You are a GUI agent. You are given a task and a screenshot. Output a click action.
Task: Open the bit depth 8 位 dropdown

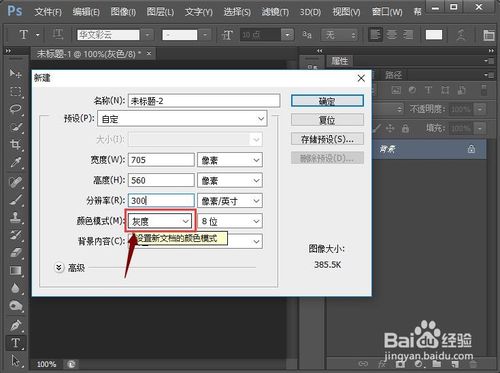tap(230, 221)
